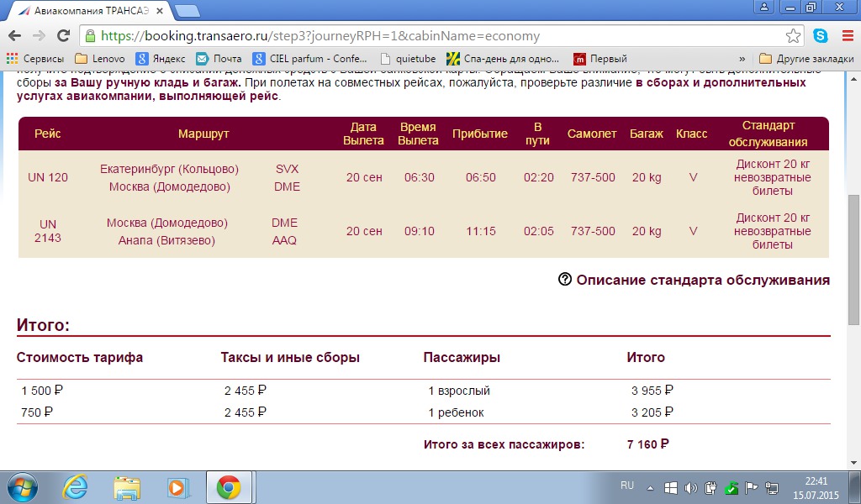Open the Сервисы apps shortcut

click(35, 59)
